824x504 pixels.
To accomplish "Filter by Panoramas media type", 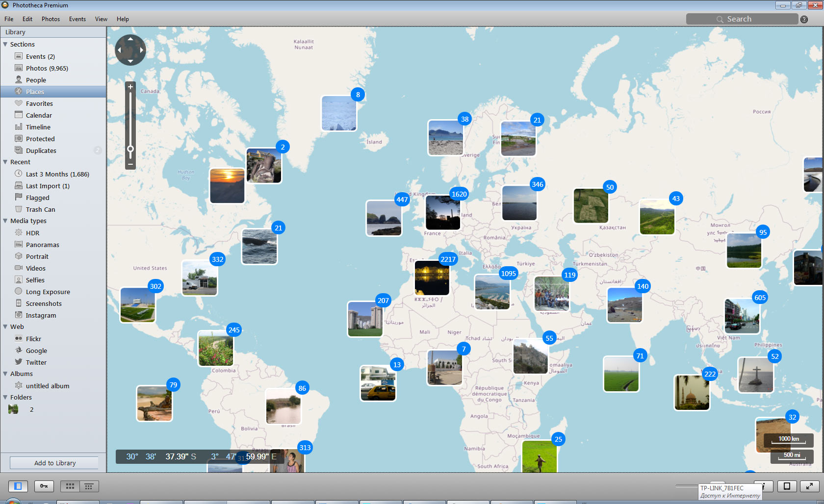I will point(53,245).
